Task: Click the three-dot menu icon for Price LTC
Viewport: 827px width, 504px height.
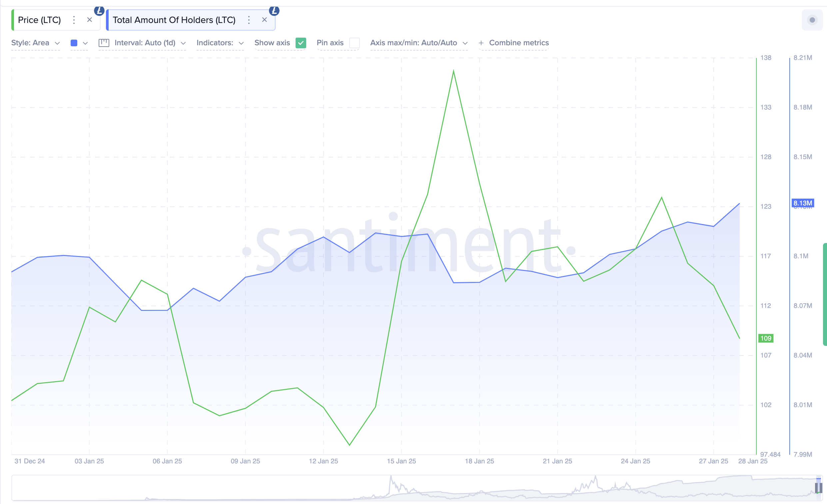Action: pos(74,20)
